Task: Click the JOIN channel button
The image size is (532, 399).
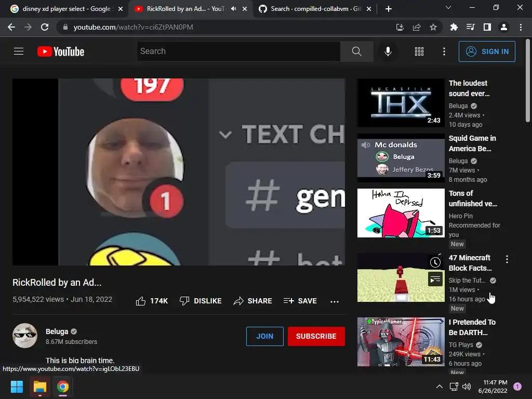Action: click(x=264, y=336)
